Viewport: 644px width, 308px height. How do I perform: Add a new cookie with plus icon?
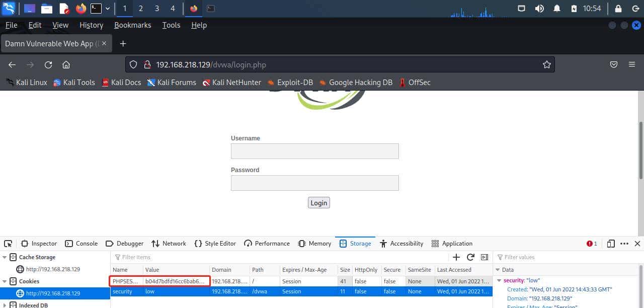456,257
